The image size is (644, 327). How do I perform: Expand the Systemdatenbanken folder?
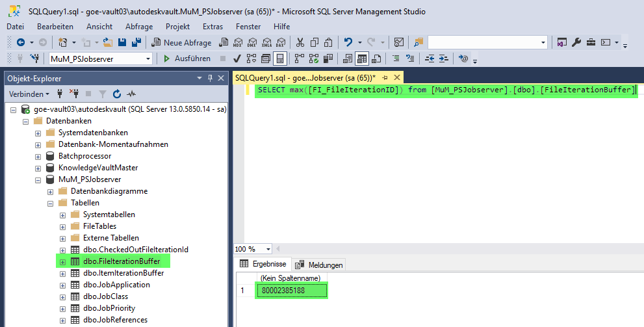click(x=38, y=133)
